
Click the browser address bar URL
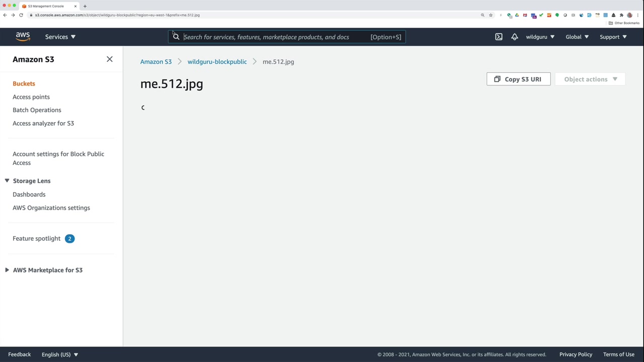117,15
